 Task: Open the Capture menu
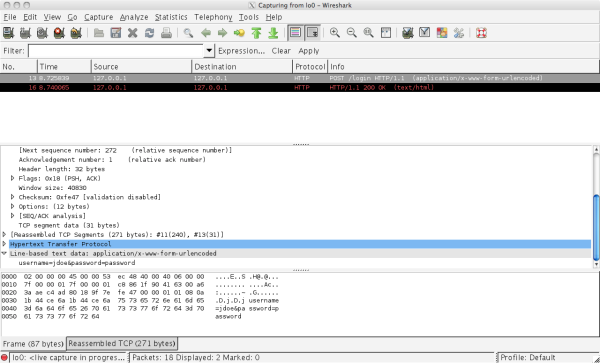coord(99,17)
